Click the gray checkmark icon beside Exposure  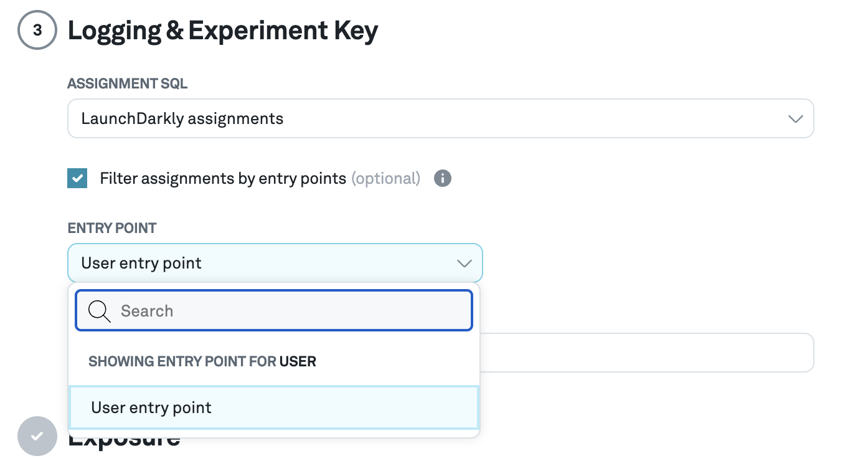coord(37,436)
